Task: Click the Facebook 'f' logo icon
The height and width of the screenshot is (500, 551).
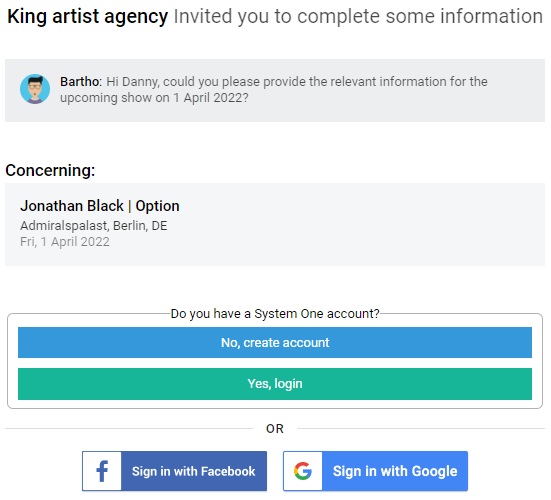Action: 102,471
